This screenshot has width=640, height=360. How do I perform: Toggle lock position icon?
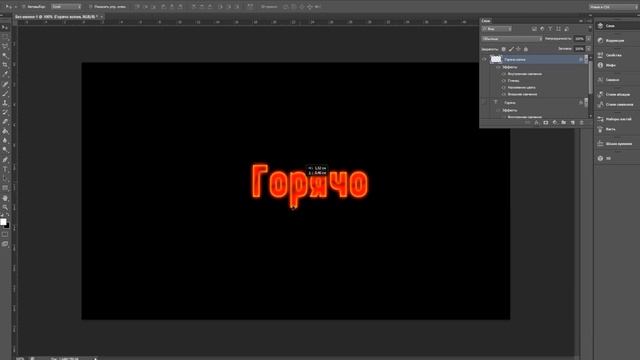coord(518,49)
